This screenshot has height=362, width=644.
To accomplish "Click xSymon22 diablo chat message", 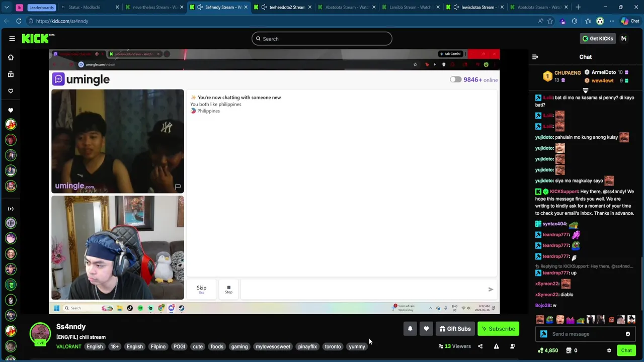I will (554, 295).
